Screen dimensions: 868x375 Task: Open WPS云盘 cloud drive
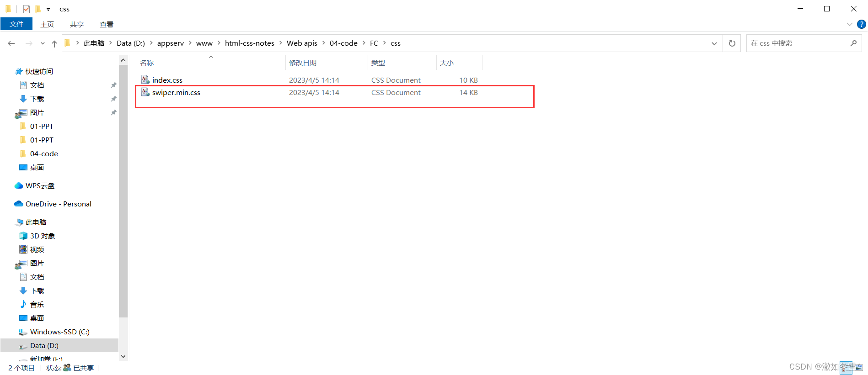point(40,185)
